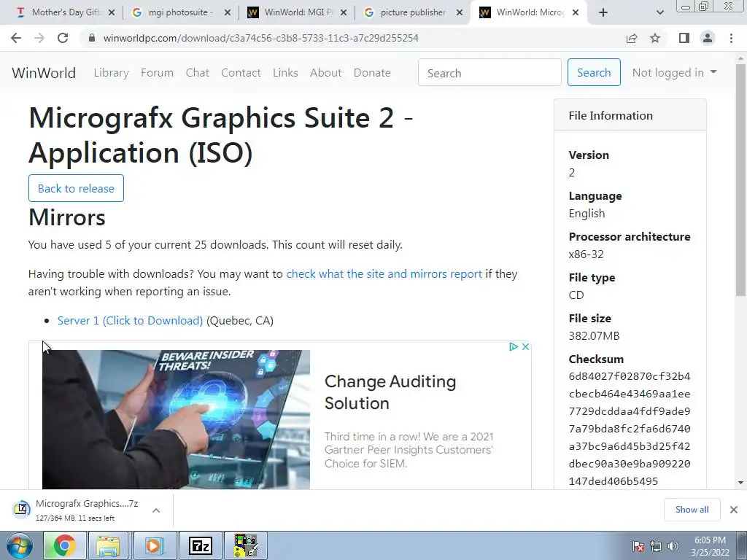The height and width of the screenshot is (560, 747).
Task: Click the share page icon in address bar
Action: click(x=632, y=38)
